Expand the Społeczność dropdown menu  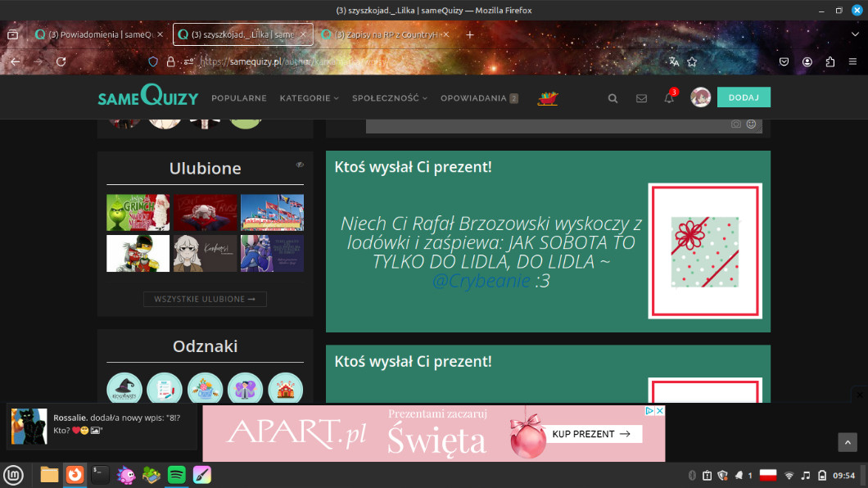point(390,98)
